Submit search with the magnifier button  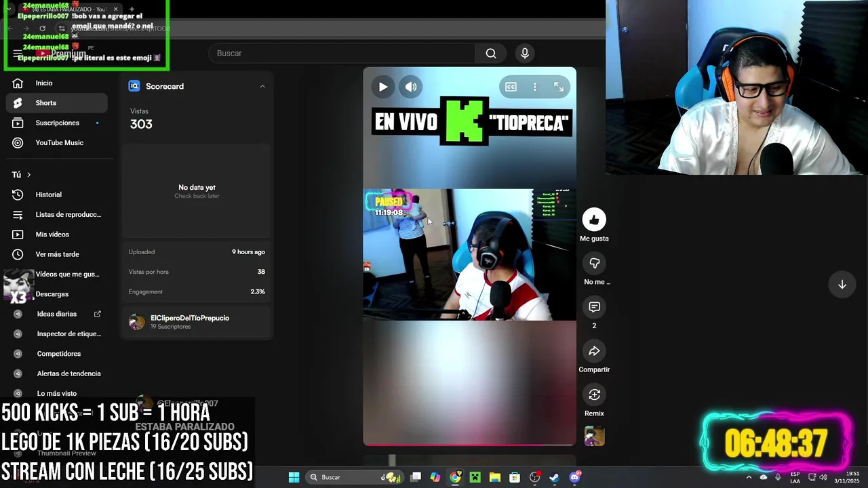point(491,53)
